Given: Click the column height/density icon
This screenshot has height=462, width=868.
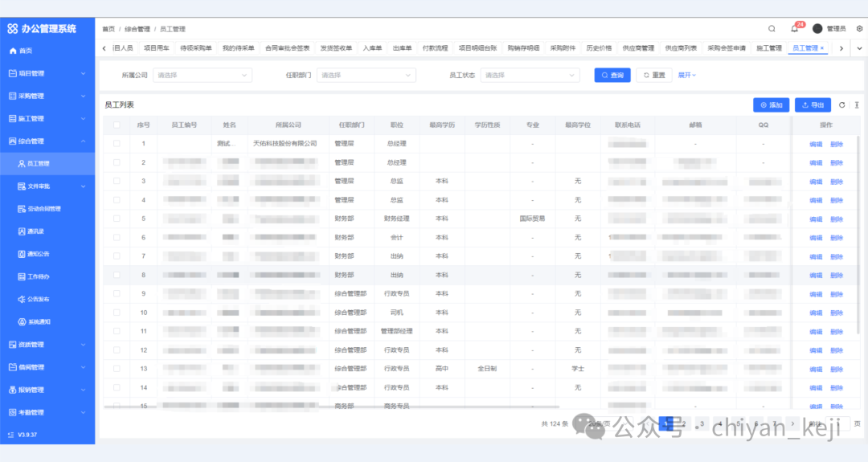Looking at the screenshot, I should pyautogui.click(x=857, y=105).
